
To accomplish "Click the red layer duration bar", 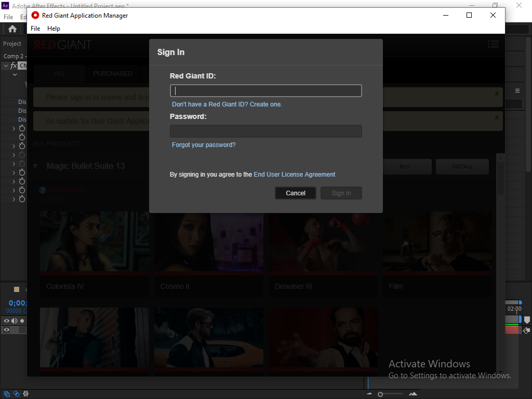I will [512, 330].
